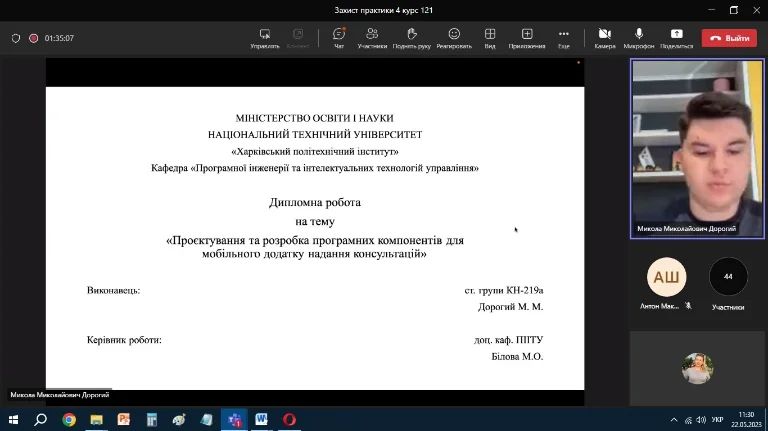The width and height of the screenshot is (768, 431).
Task: Open the volume control tray icon
Action: pos(701,420)
